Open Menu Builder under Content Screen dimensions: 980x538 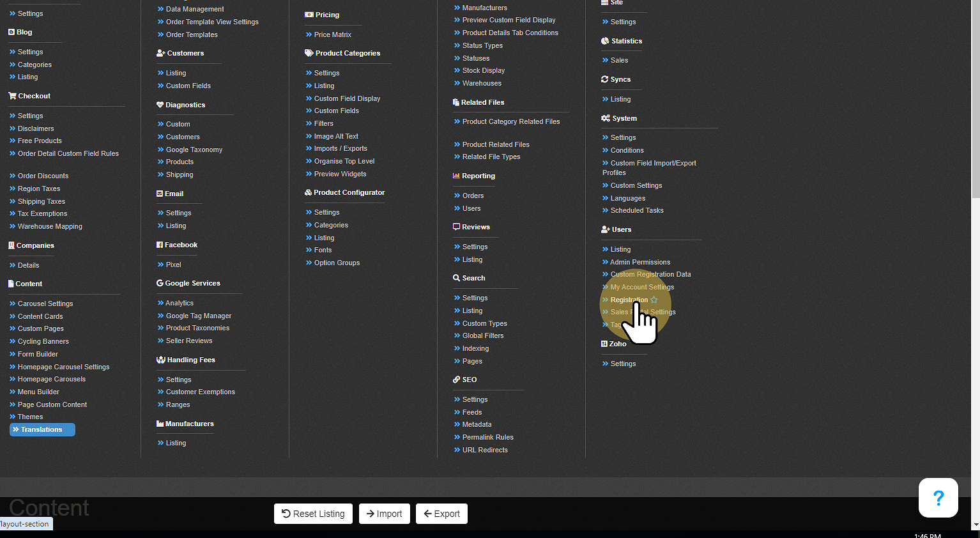38,392
